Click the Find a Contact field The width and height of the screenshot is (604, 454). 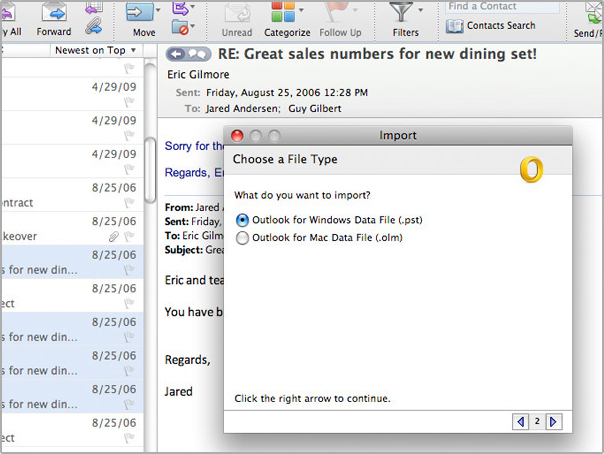pyautogui.click(x=502, y=7)
